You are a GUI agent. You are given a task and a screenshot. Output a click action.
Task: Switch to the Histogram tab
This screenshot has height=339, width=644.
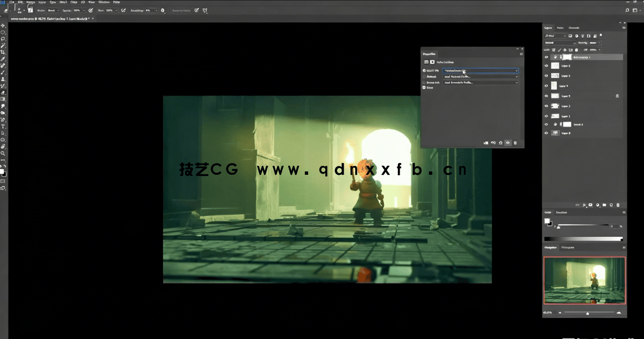568,247
